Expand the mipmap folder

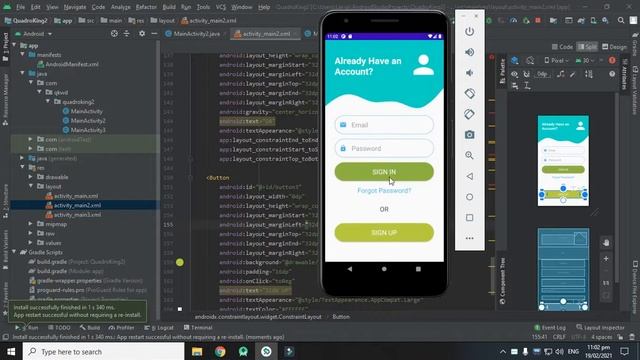(x=31, y=224)
